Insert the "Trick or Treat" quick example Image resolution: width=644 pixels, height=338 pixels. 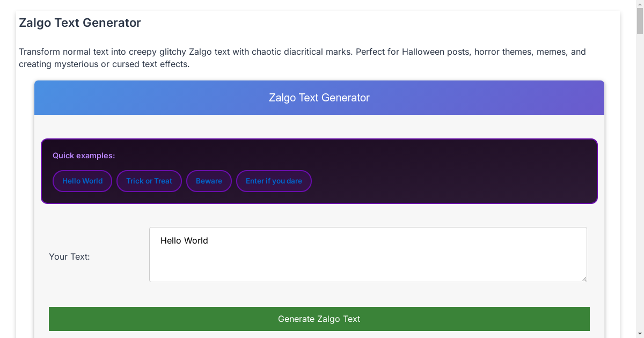point(149,181)
